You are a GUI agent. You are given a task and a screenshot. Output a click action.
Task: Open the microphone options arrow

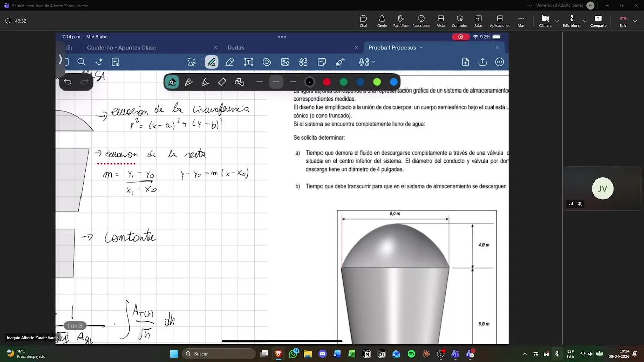[584, 21]
